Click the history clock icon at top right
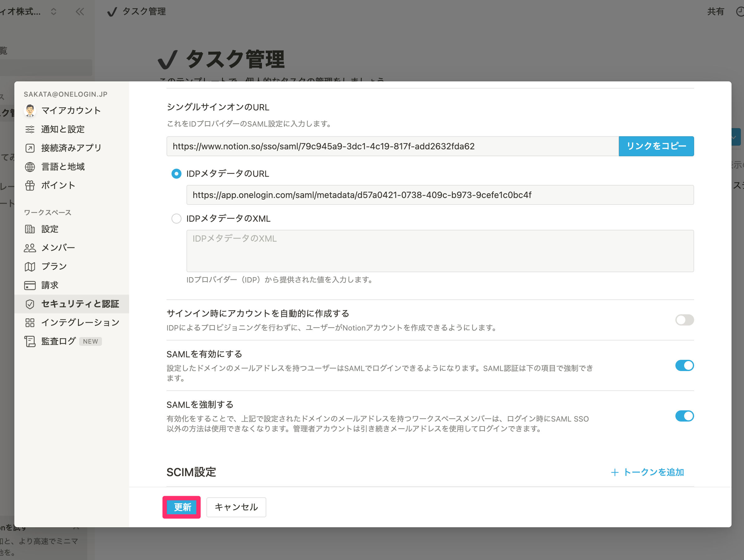 740,12
